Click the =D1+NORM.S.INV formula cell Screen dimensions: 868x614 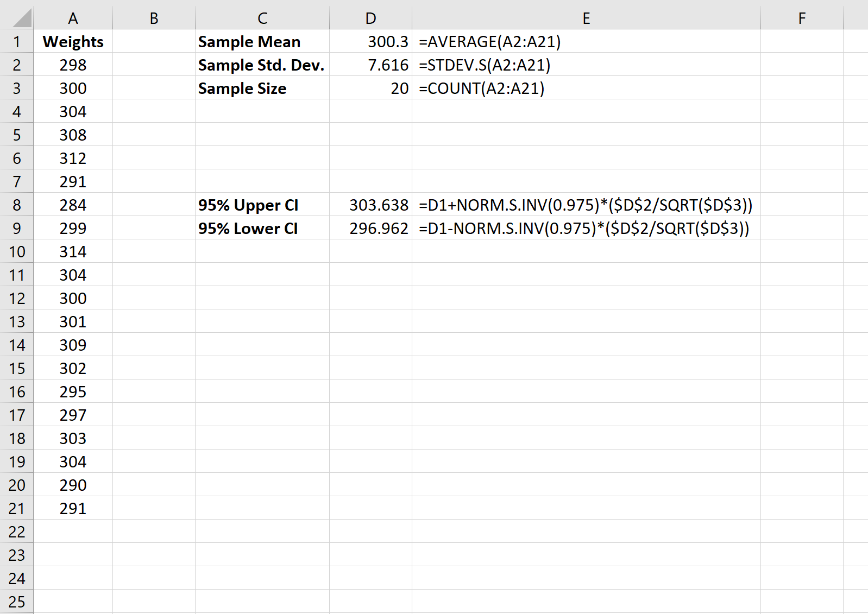[x=586, y=205]
